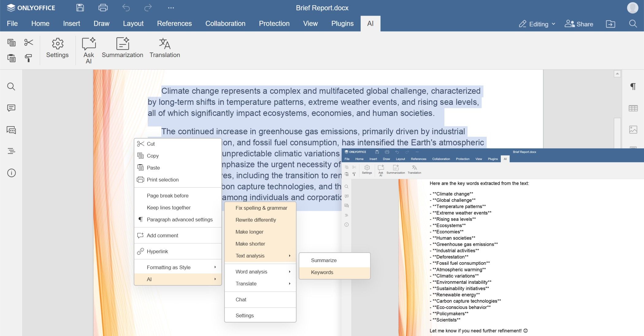Open AI Settings gear in the ribbon
Image resolution: width=644 pixels, height=336 pixels.
(57, 48)
